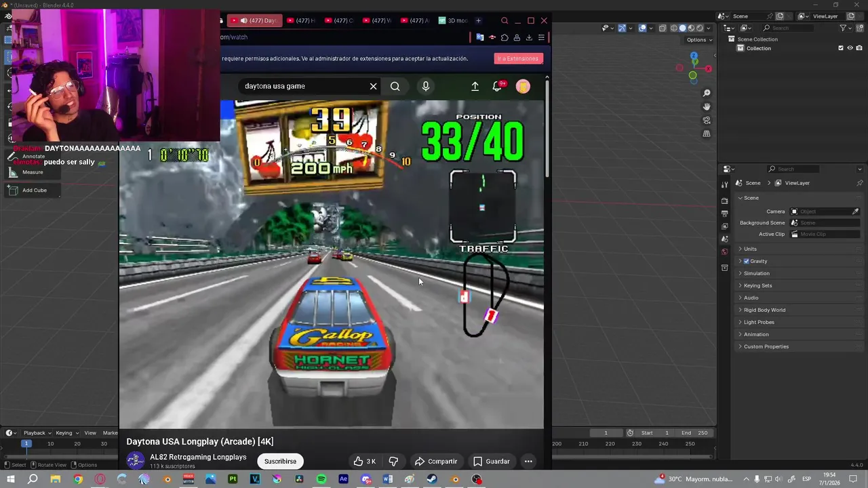Click the Compartir button

[x=436, y=462]
